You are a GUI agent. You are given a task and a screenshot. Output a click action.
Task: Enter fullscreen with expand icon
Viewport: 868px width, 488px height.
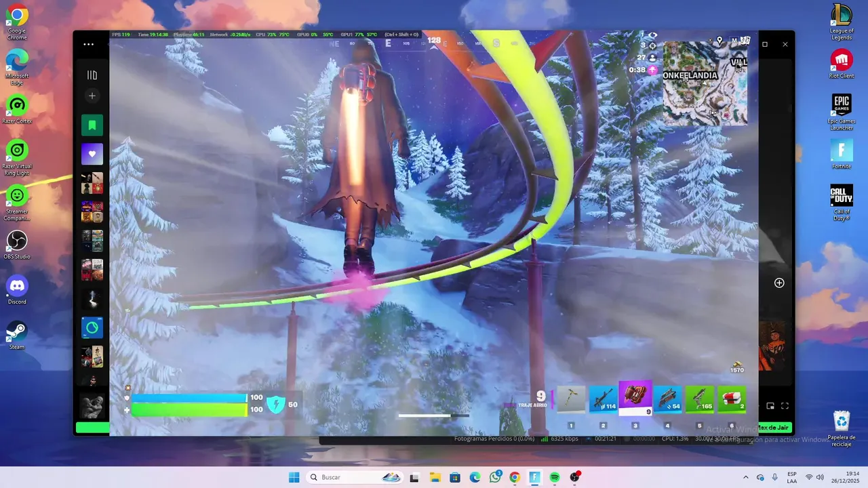[x=785, y=406]
